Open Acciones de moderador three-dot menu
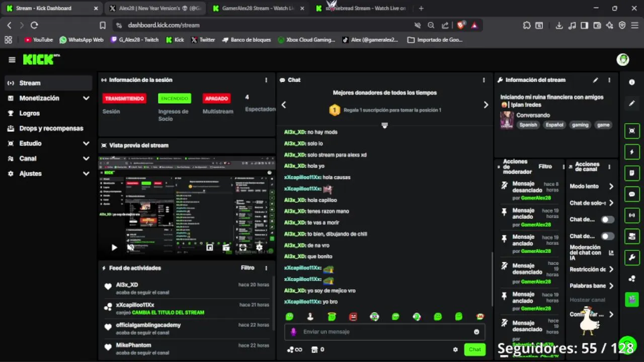Image resolution: width=644 pixels, height=362 pixels. (x=562, y=166)
